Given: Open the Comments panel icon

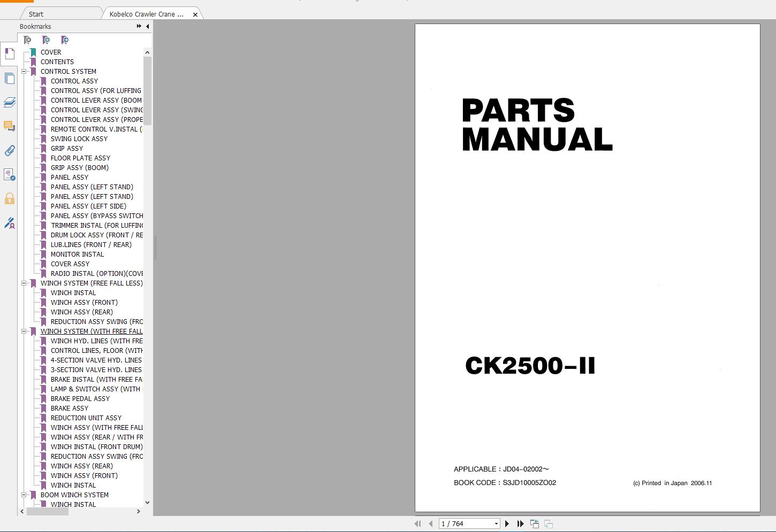Looking at the screenshot, I should 10,126.
